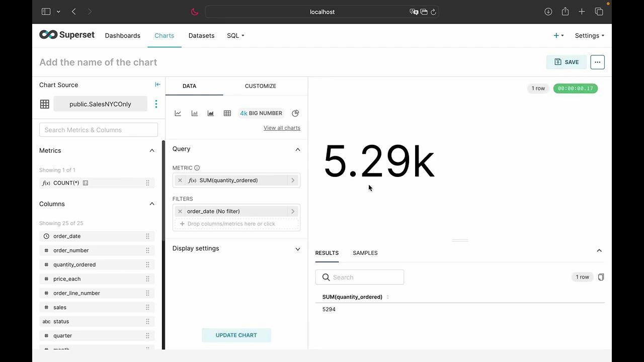Open the chart actions ellipsis menu
644x362 pixels.
(597, 62)
